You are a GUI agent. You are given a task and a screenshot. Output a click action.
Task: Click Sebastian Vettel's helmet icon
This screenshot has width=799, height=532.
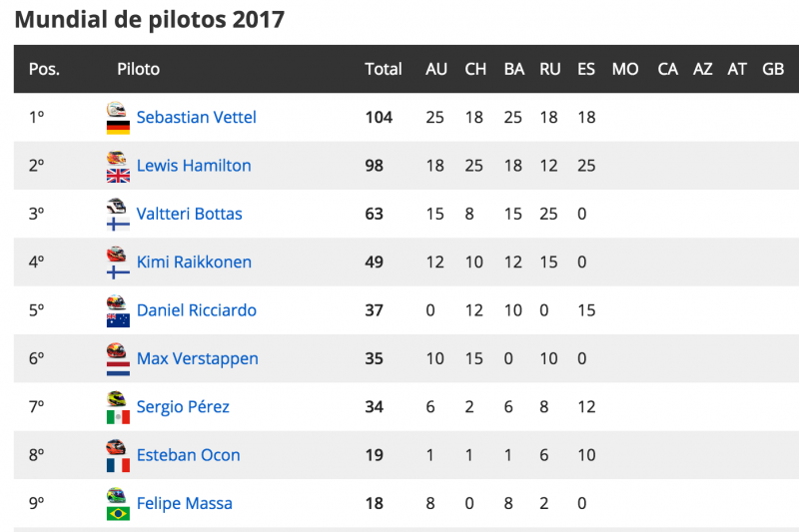(116, 109)
